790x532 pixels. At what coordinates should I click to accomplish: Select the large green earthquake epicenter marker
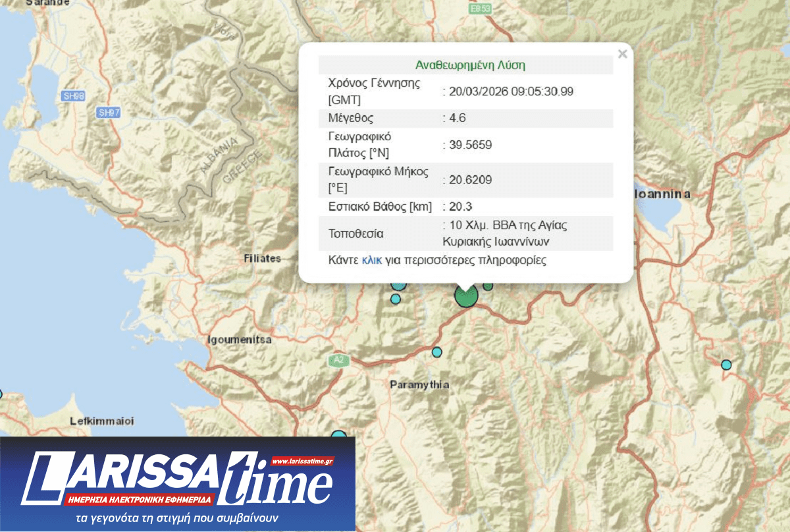[466, 297]
